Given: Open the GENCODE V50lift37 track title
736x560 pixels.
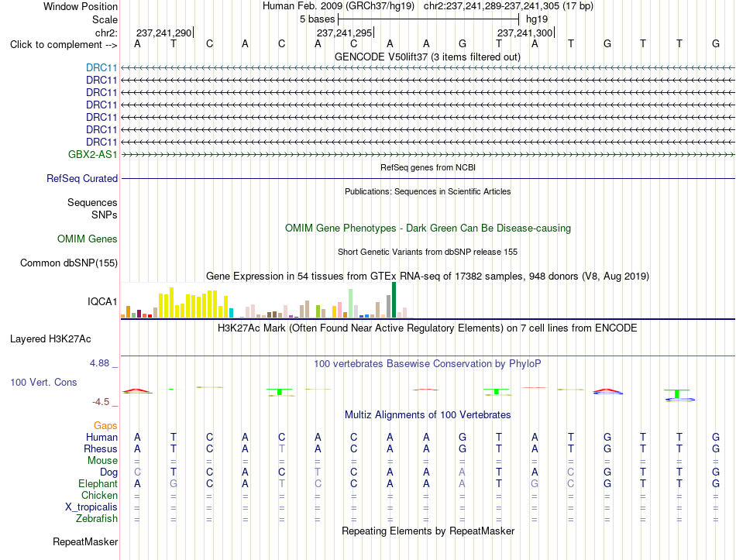Looking at the screenshot, I should pos(428,57).
